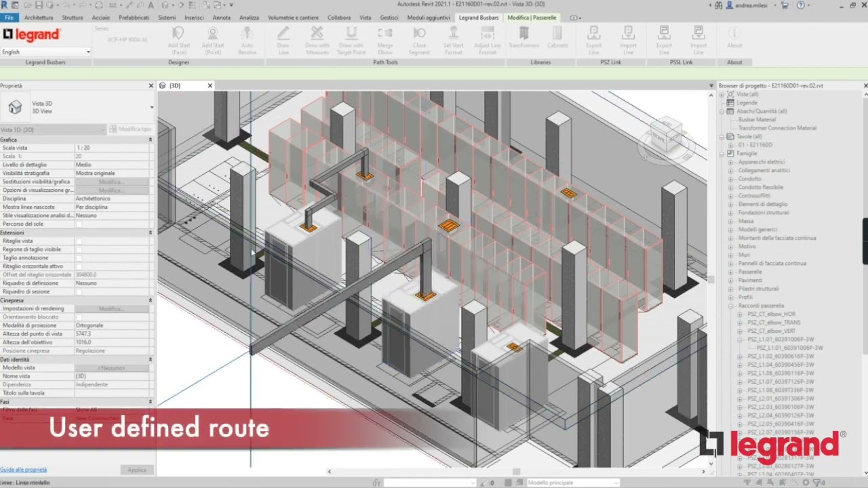Screen dimensions: 868x488
Task: Click Modifica for Impostazioni di rendering
Action: coord(112,308)
